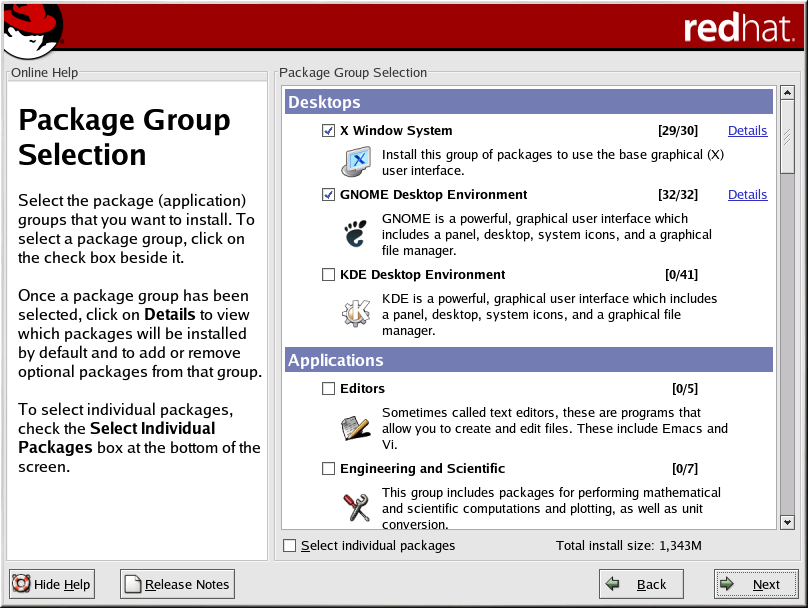The width and height of the screenshot is (808, 608).
Task: Check the Editors package group box
Action: (x=328, y=389)
